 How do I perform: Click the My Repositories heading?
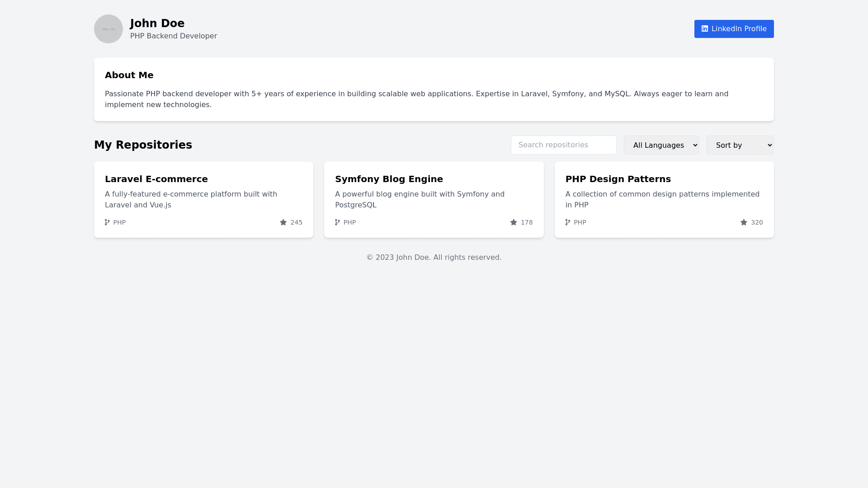143,145
